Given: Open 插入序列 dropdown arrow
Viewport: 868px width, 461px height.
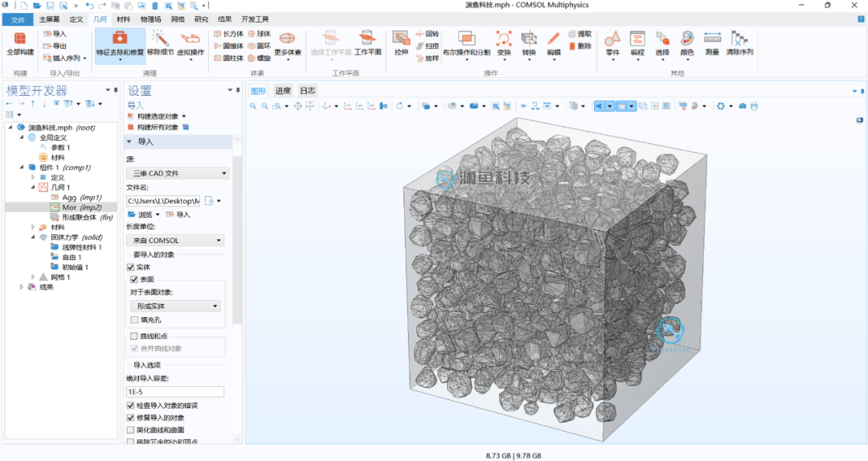Looking at the screenshot, I should 84,58.
